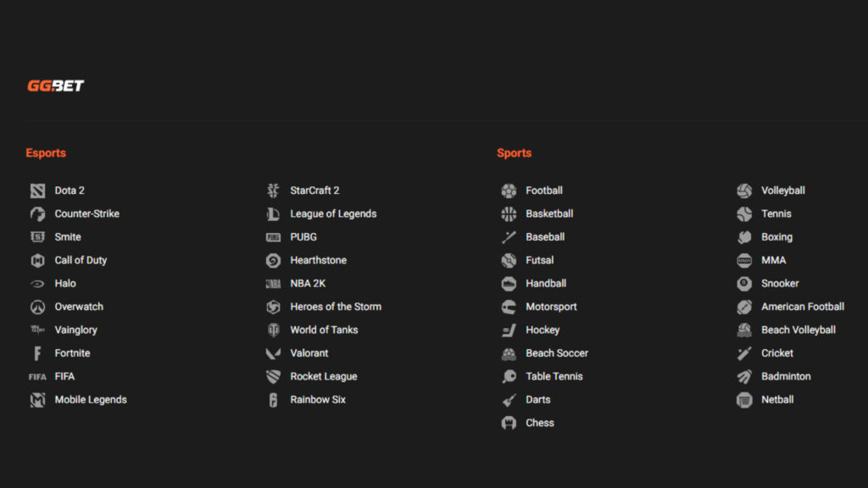
Task: Click the Tennis ball icon
Action: point(744,214)
